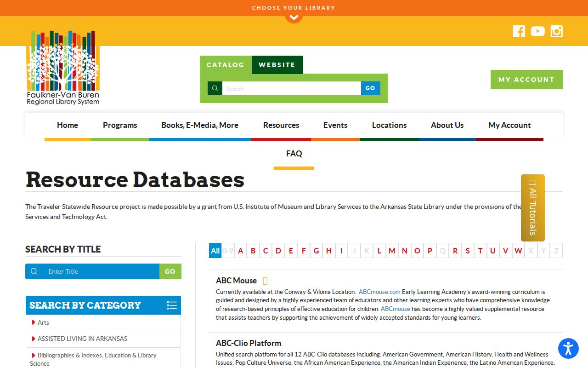Click the Faulkner-Van Buren library logo
588x368 pixels.
tap(63, 68)
